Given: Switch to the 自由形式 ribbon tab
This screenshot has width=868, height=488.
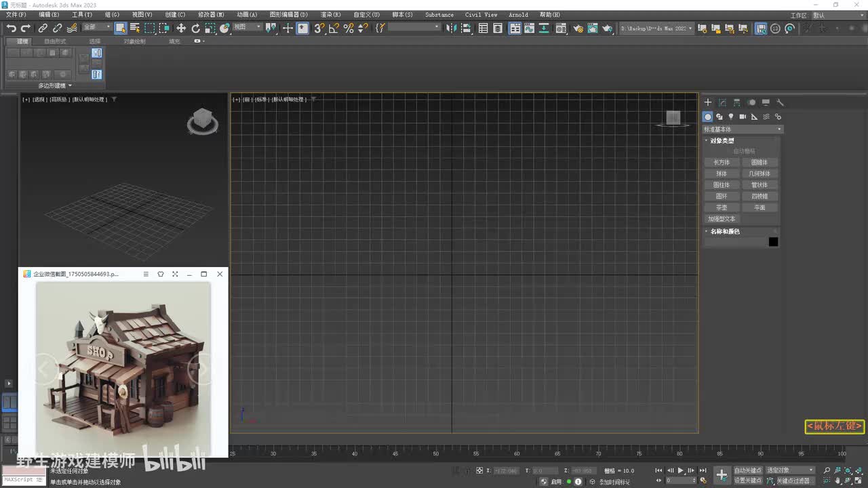Looking at the screenshot, I should pyautogui.click(x=55, y=41).
